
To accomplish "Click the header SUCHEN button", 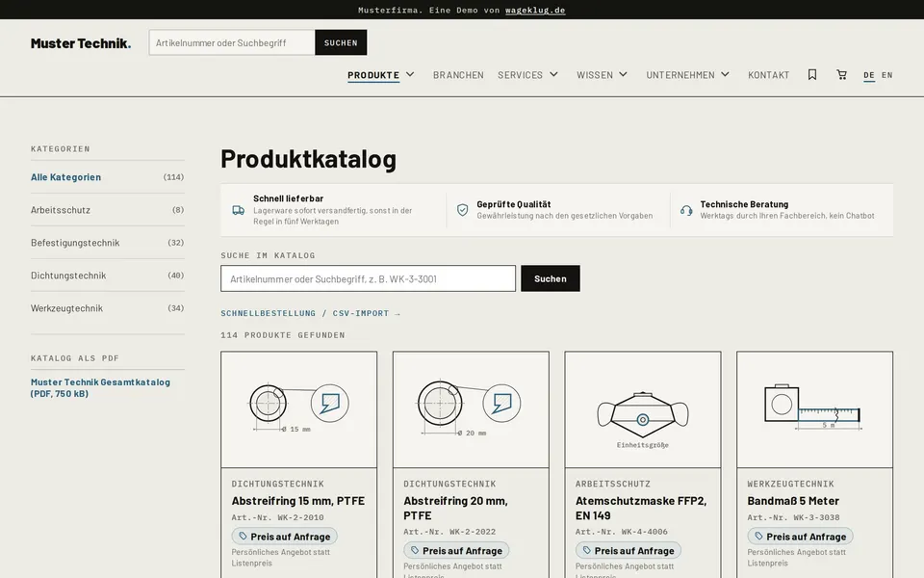I will tap(341, 42).
